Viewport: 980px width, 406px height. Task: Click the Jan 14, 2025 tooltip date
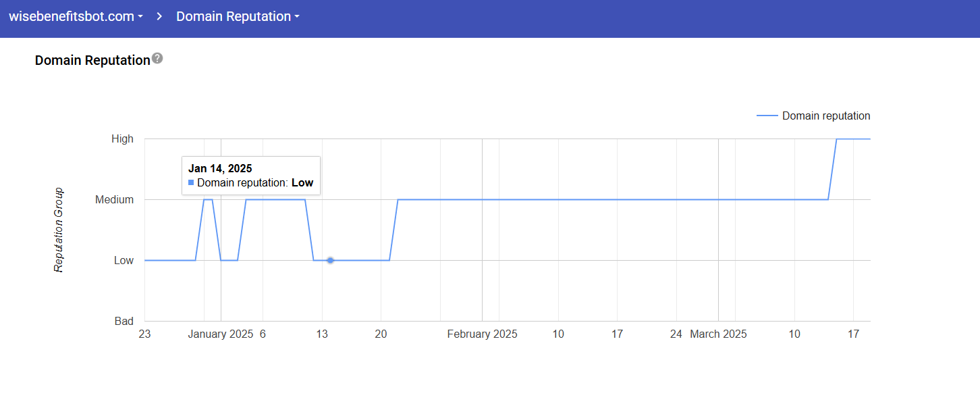pos(219,169)
